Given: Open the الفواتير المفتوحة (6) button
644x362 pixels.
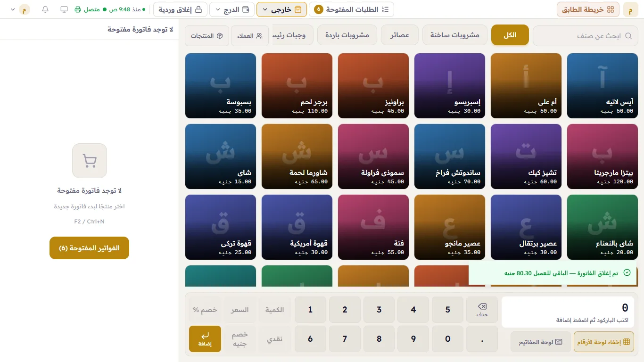Looking at the screenshot, I should point(89,248).
